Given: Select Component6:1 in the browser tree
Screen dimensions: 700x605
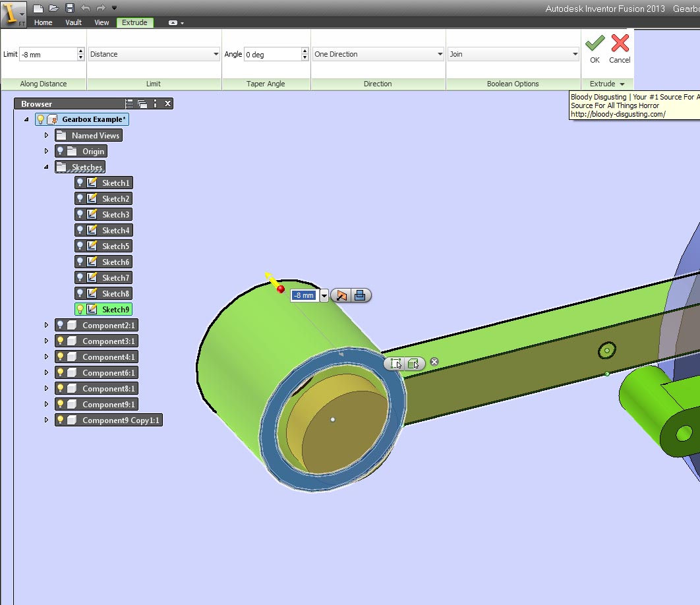Looking at the screenshot, I should pyautogui.click(x=96, y=372).
